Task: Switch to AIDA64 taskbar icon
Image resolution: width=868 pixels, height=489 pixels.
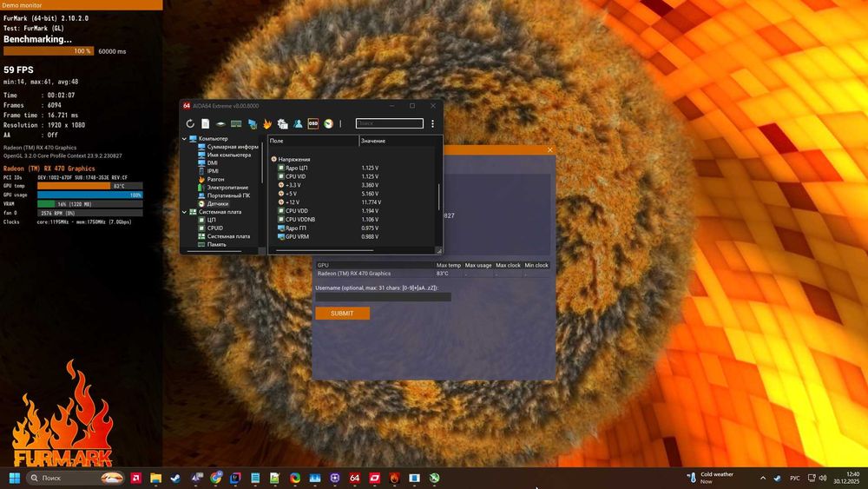Action: [x=355, y=478]
